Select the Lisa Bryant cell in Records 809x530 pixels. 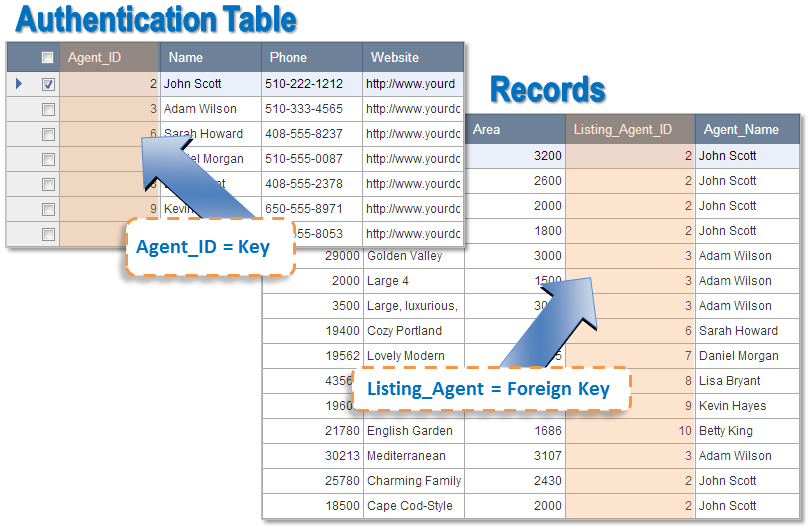[747, 381]
